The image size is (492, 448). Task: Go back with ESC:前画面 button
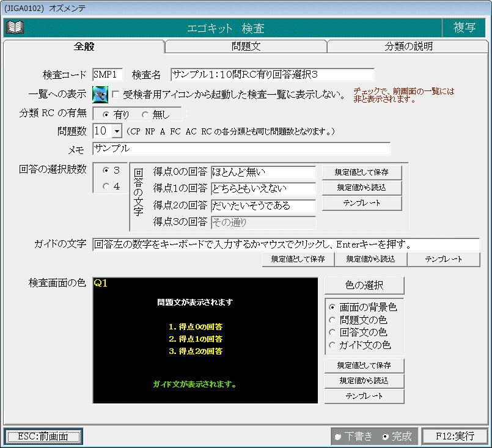43,436
